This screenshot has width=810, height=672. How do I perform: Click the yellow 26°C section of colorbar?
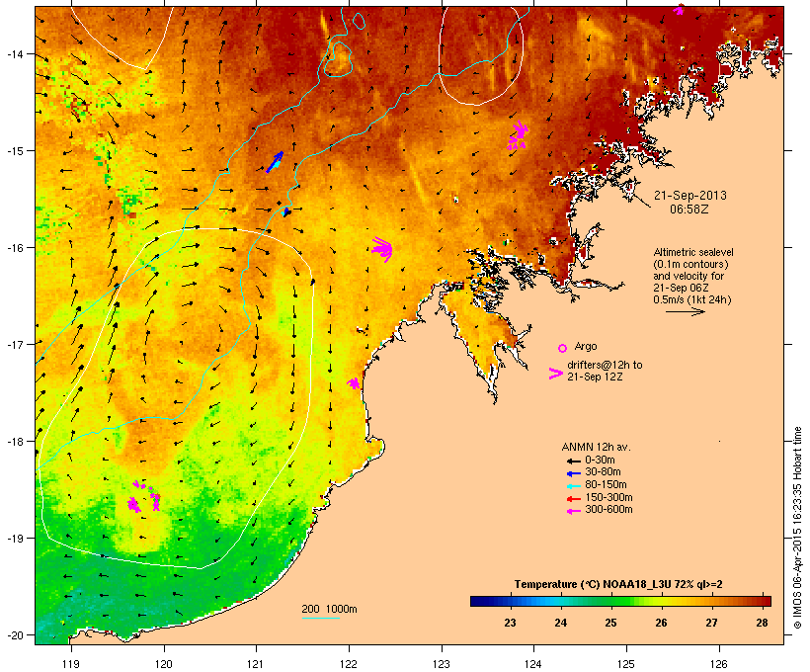[661, 601]
